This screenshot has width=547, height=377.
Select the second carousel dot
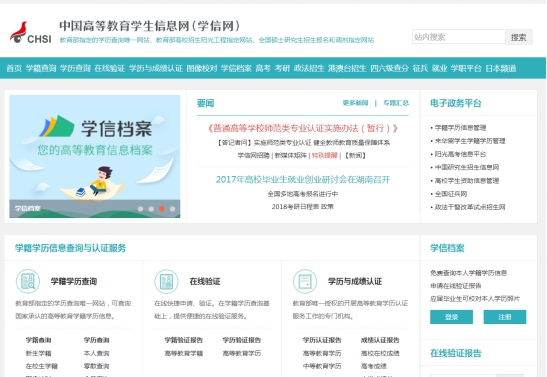pyautogui.click(x=151, y=209)
